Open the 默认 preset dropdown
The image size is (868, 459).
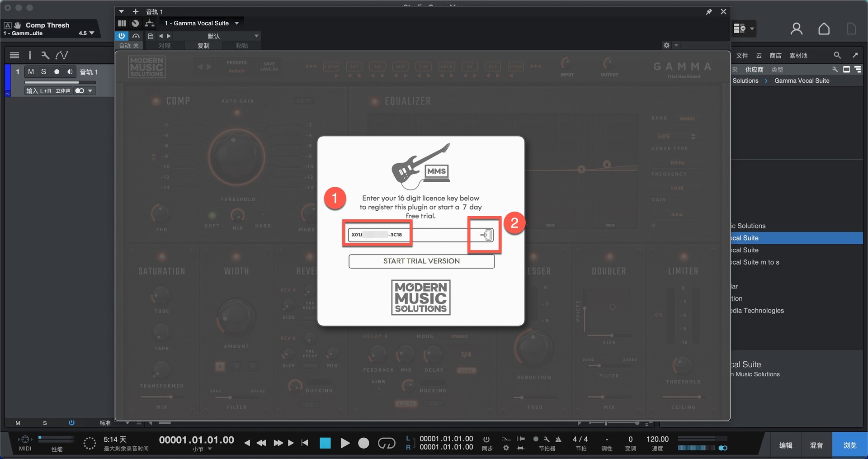217,36
